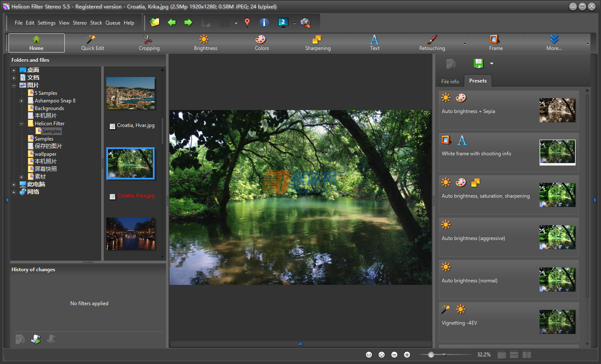Apply the Auto brightness + Sepia preset
The image size is (601, 364).
point(509,110)
